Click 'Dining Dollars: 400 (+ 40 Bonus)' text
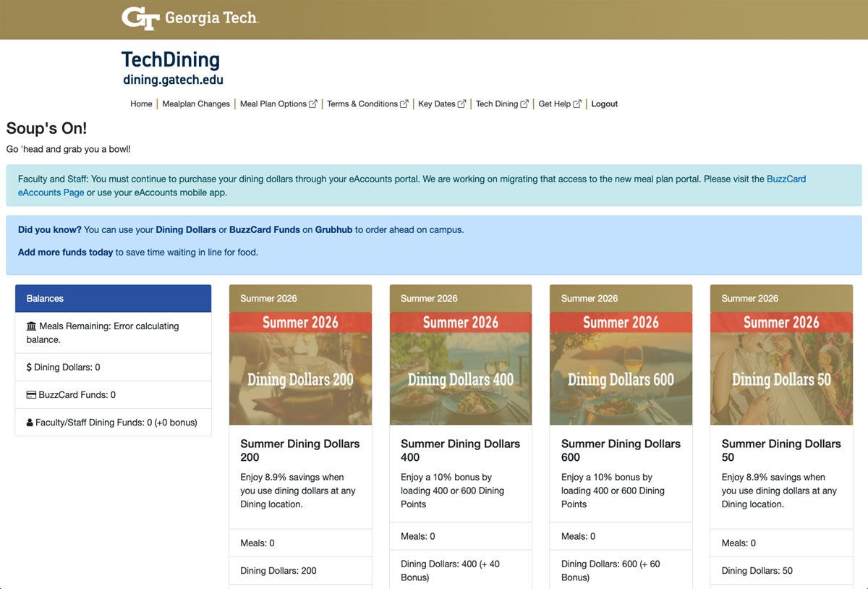 point(451,571)
